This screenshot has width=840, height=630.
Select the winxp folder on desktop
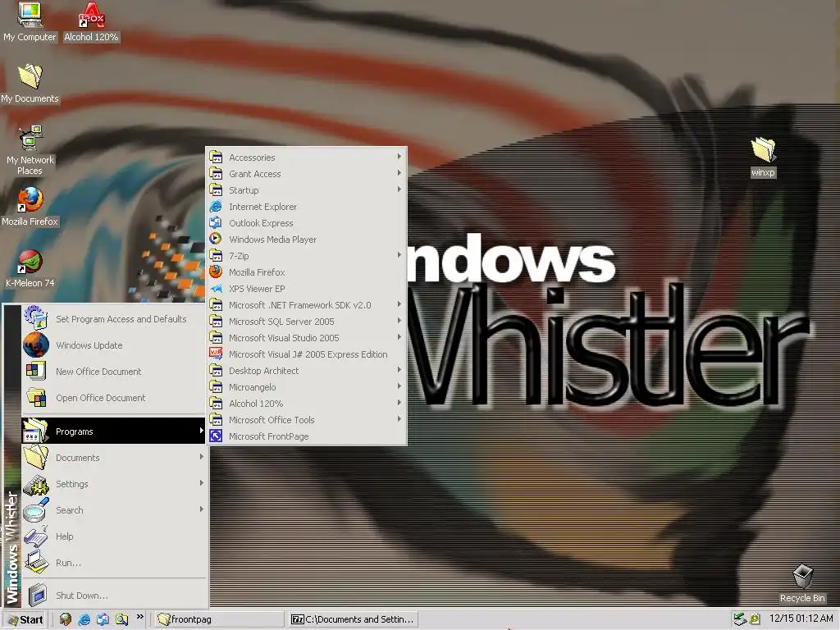coord(763,157)
